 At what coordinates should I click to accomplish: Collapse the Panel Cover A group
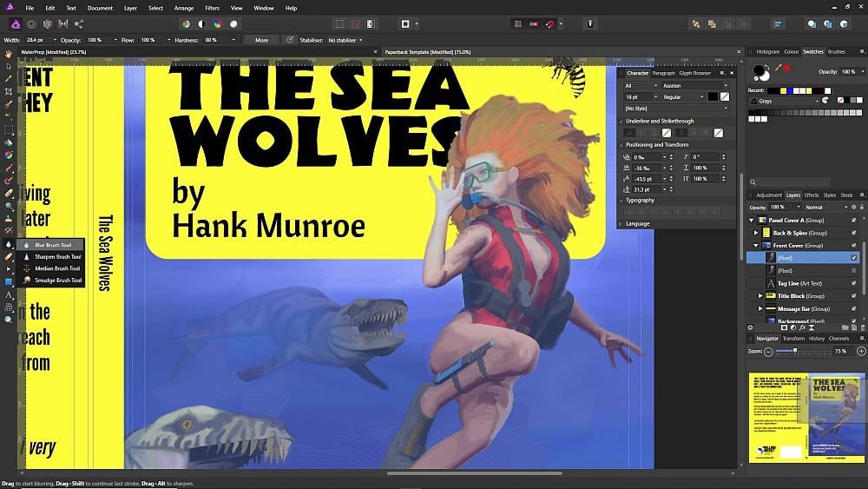[x=751, y=220]
